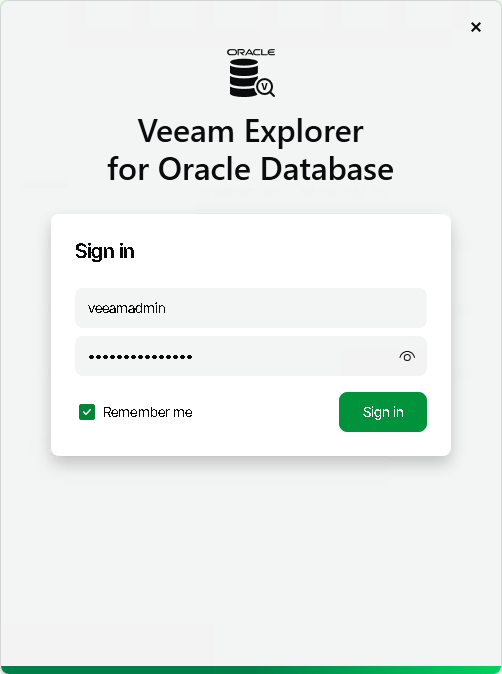Click the ORACLE wordmark above the logo
Screen dimensions: 502x674
point(251,52)
